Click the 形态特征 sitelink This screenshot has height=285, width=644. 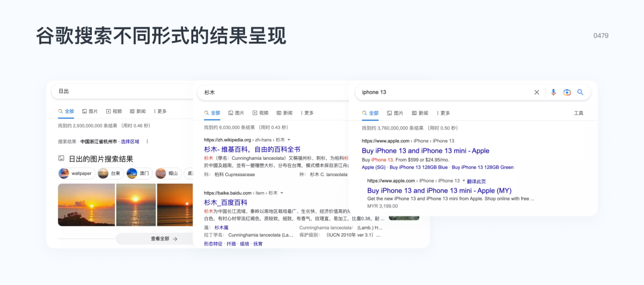(213, 243)
